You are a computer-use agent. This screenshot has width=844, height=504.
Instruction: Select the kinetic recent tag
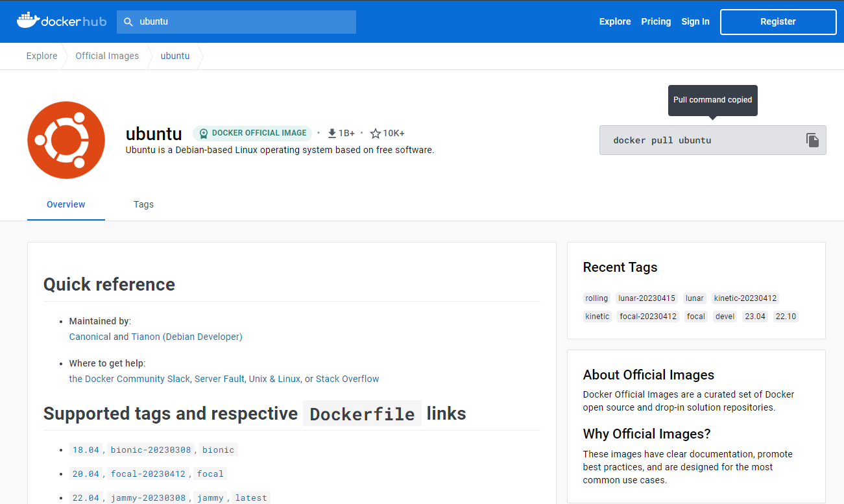(597, 317)
